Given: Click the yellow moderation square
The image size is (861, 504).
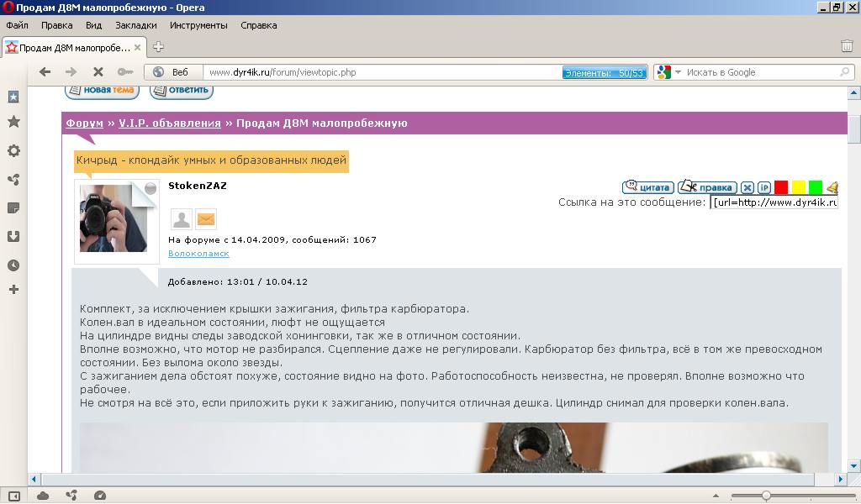Looking at the screenshot, I should pos(799,187).
